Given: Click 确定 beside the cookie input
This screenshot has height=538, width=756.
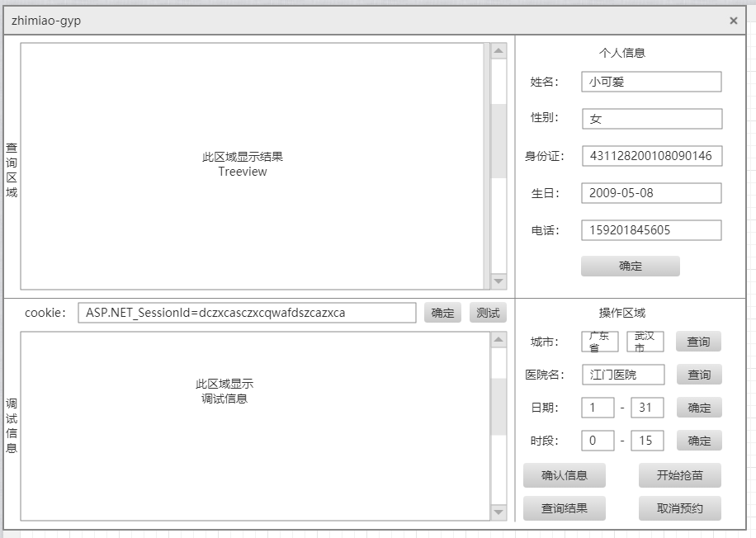Looking at the screenshot, I should tap(442, 313).
